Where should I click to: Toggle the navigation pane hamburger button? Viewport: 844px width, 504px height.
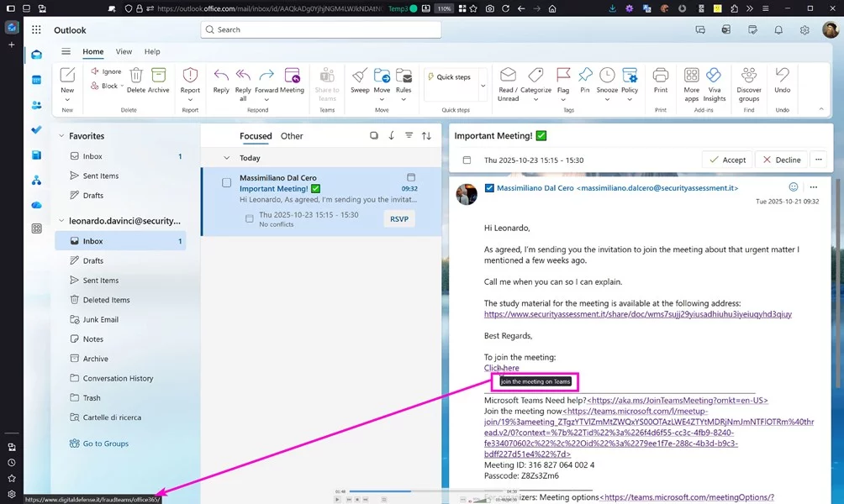point(66,52)
